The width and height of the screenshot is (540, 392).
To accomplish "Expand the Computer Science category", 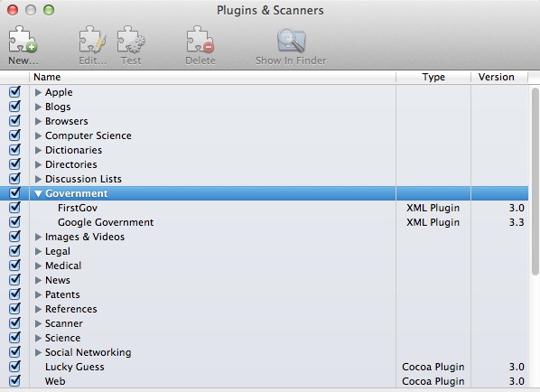I will (38, 135).
